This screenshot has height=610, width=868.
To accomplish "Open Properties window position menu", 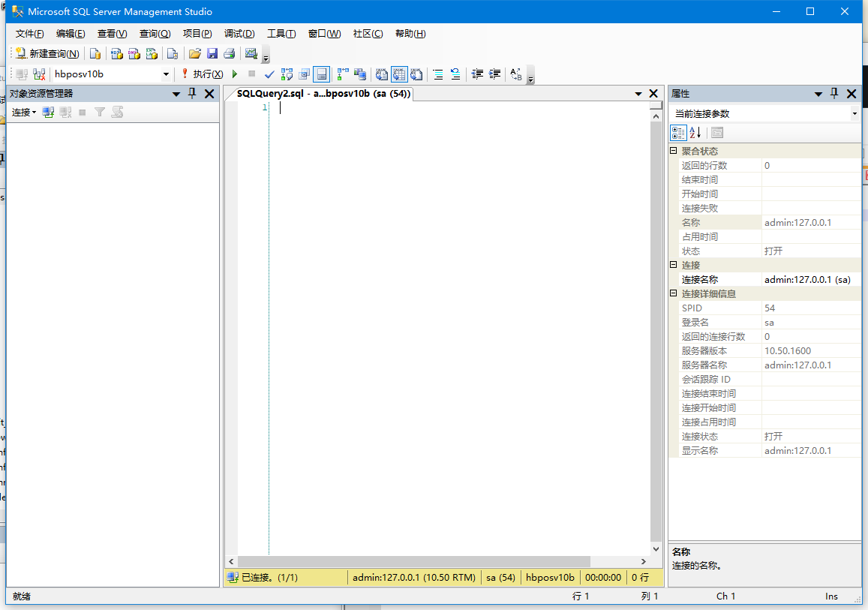I will click(x=818, y=94).
